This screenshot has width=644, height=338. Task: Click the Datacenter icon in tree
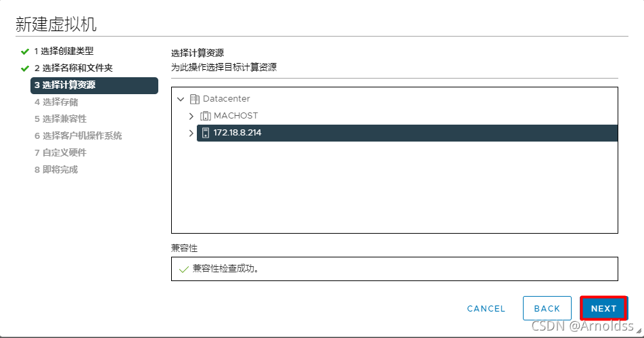(195, 99)
